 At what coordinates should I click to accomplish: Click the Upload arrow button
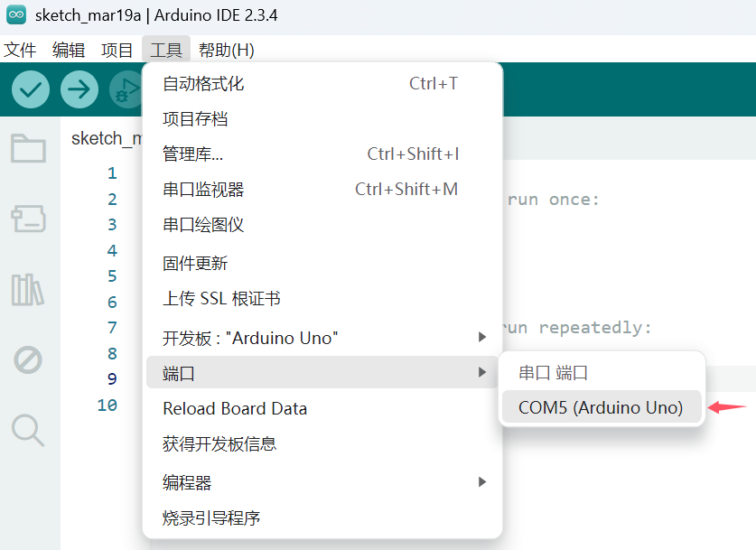pos(79,89)
